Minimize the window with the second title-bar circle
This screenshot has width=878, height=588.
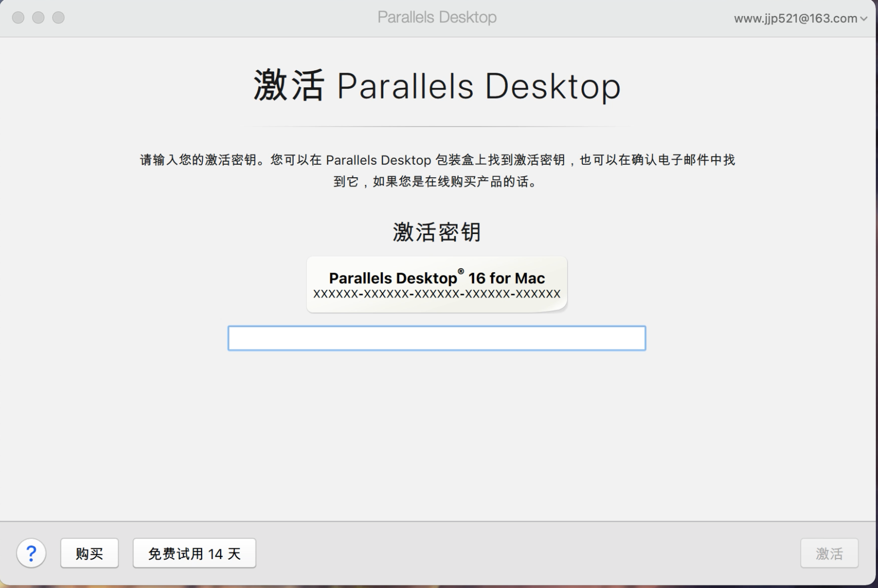[x=38, y=18]
